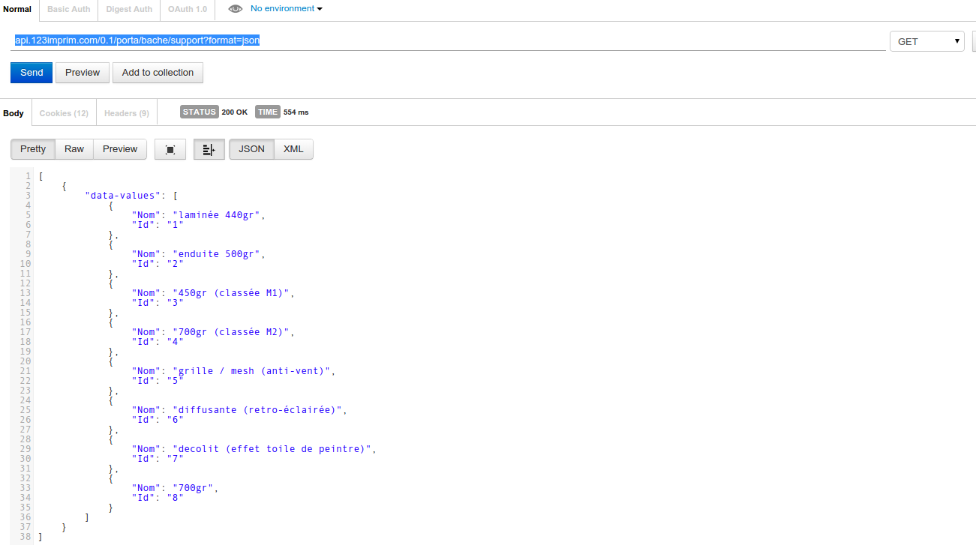Click line number 38 in the gutter

point(26,537)
